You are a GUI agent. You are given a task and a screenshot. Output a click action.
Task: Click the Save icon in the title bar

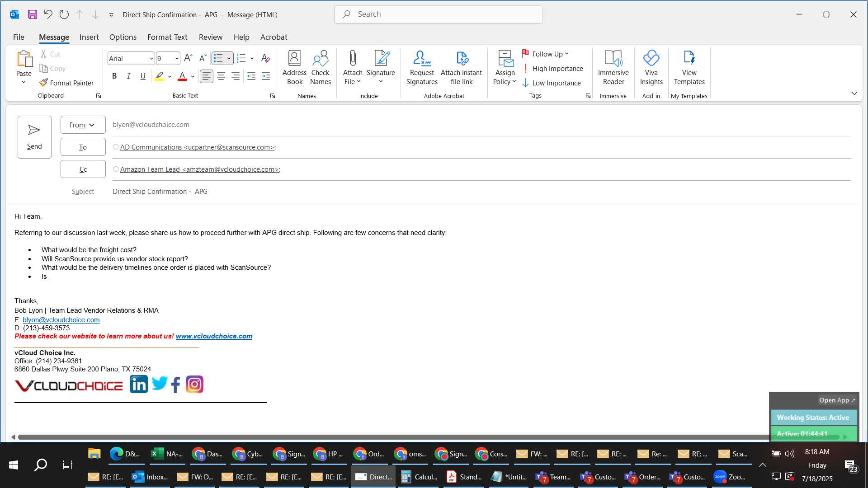tap(32, 14)
